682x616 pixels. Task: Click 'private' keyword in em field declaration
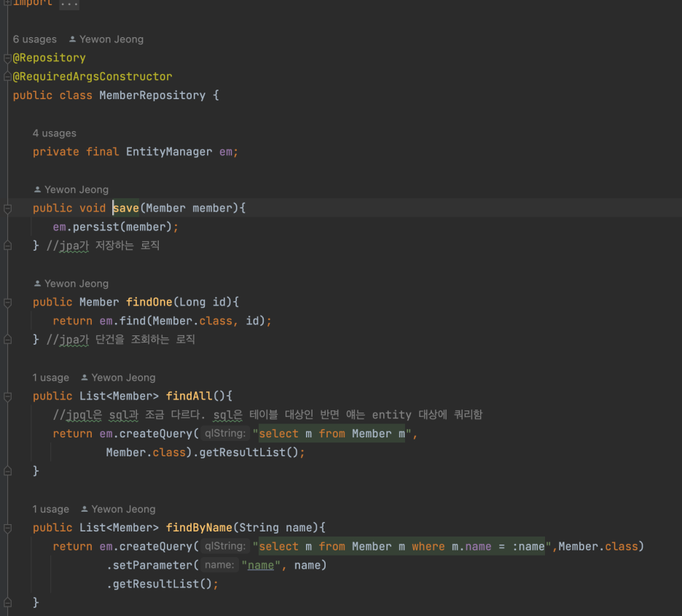(56, 152)
